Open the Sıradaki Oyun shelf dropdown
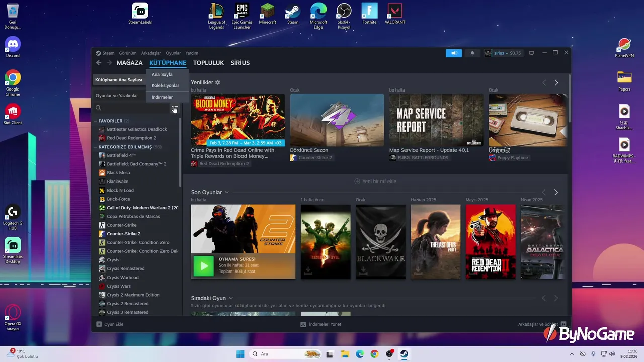Viewport: 644px width, 362px height. click(x=231, y=298)
